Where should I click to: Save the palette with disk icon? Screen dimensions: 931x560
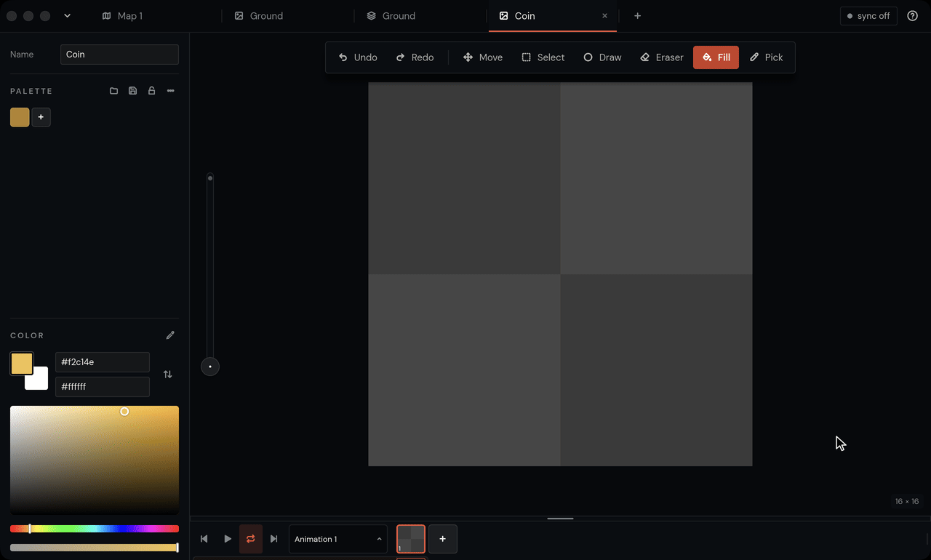132,91
